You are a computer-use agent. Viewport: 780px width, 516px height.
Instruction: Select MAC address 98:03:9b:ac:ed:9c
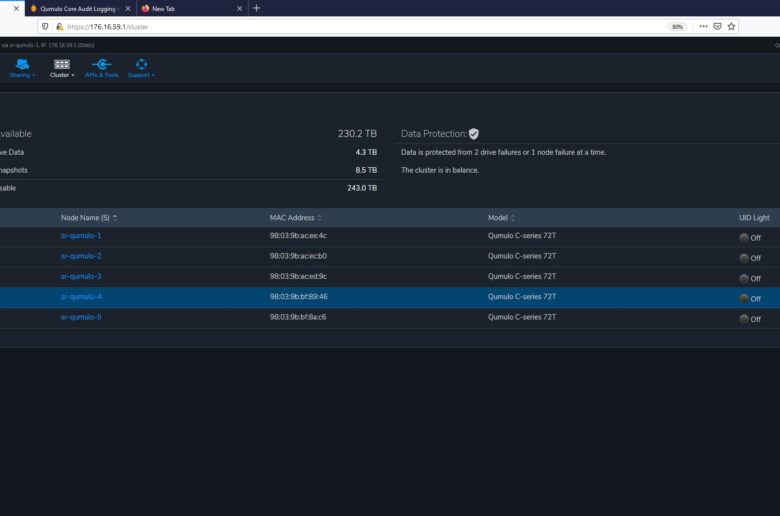[298, 276]
